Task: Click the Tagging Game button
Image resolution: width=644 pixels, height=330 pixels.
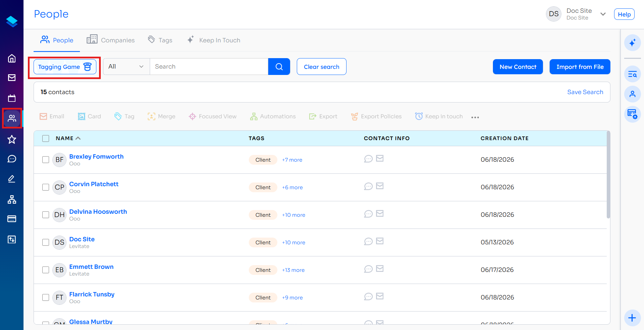Action: [x=65, y=67]
